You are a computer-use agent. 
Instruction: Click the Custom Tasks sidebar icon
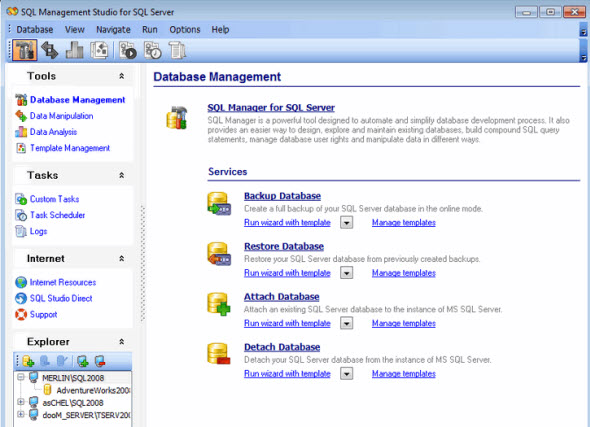21,199
